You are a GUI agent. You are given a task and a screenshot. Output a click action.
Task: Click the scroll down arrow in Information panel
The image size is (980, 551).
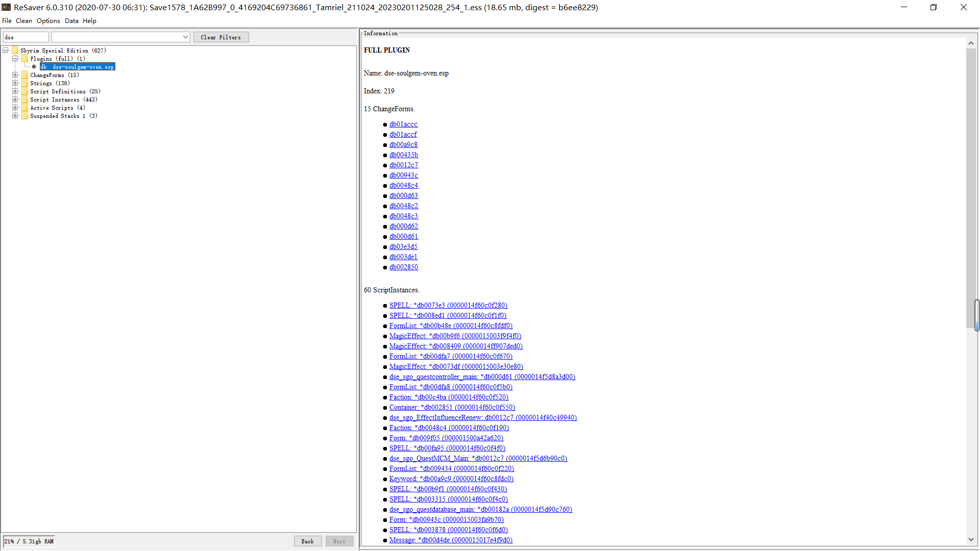point(970,539)
